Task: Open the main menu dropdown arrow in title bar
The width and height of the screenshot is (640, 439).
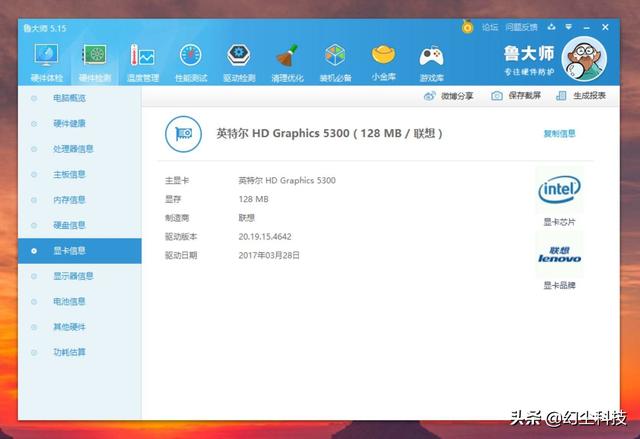Action: tap(569, 27)
